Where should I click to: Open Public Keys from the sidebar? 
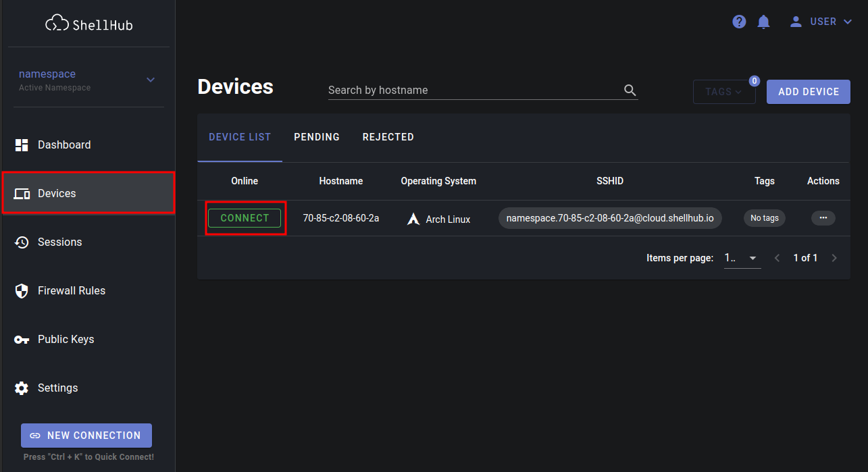(88, 340)
